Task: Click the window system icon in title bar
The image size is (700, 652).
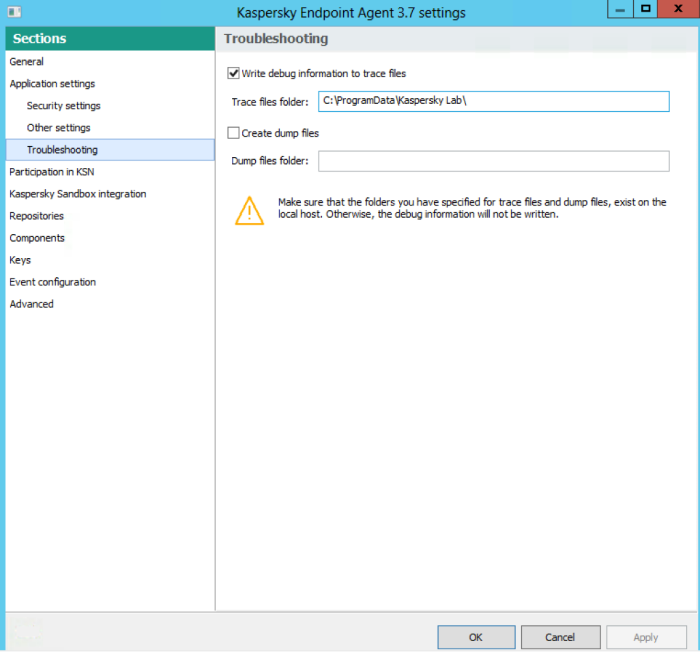Action: click(x=14, y=12)
